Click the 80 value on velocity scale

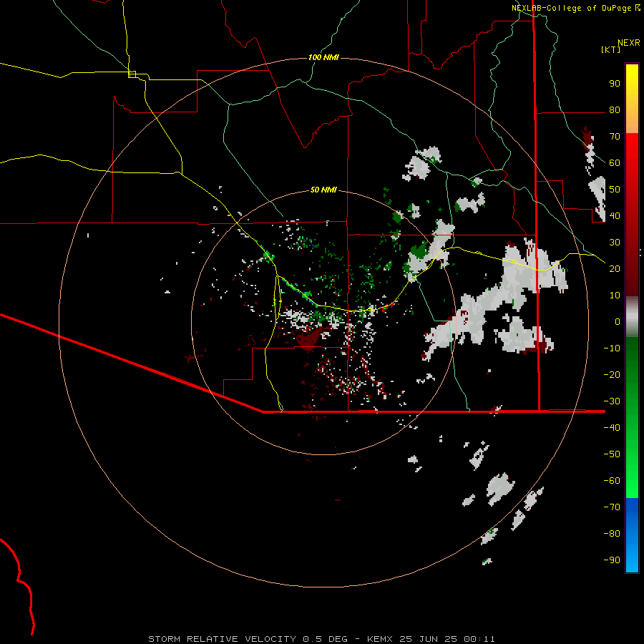click(615, 110)
